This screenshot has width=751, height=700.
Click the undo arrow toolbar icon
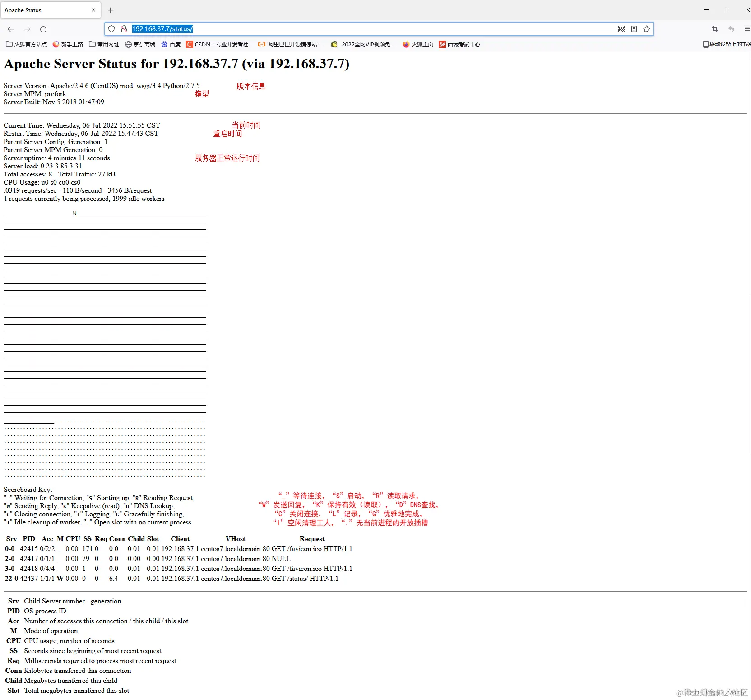click(731, 29)
